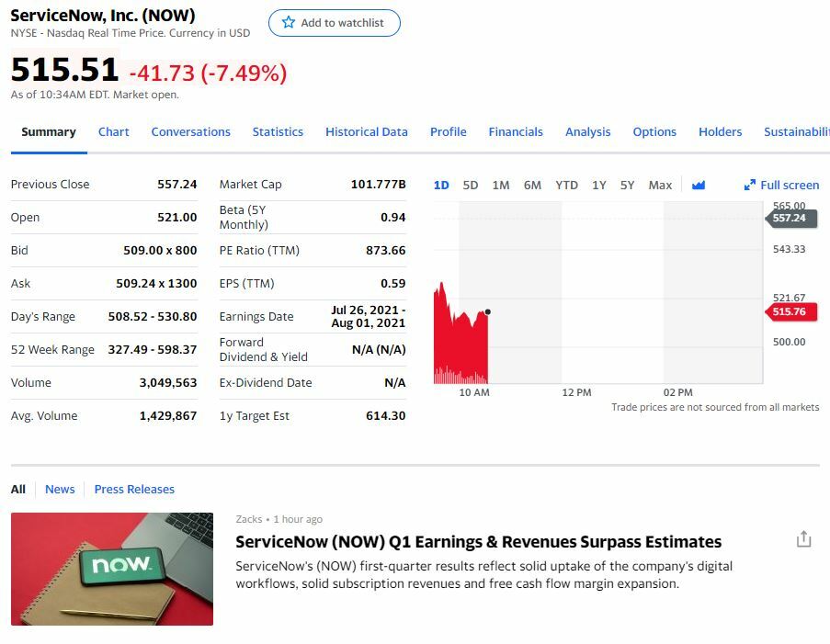Image resolution: width=830 pixels, height=644 pixels.
Task: Filter feed to Press Releases
Action: [134, 489]
